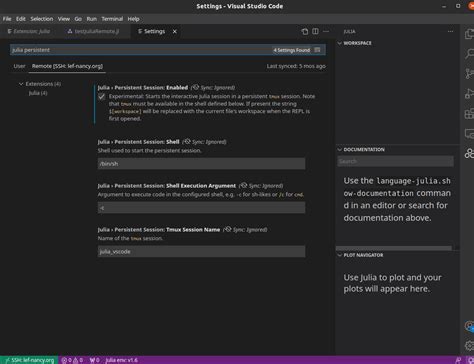
Task: Click Last synced: 5 mos ago link
Action: coord(296,66)
